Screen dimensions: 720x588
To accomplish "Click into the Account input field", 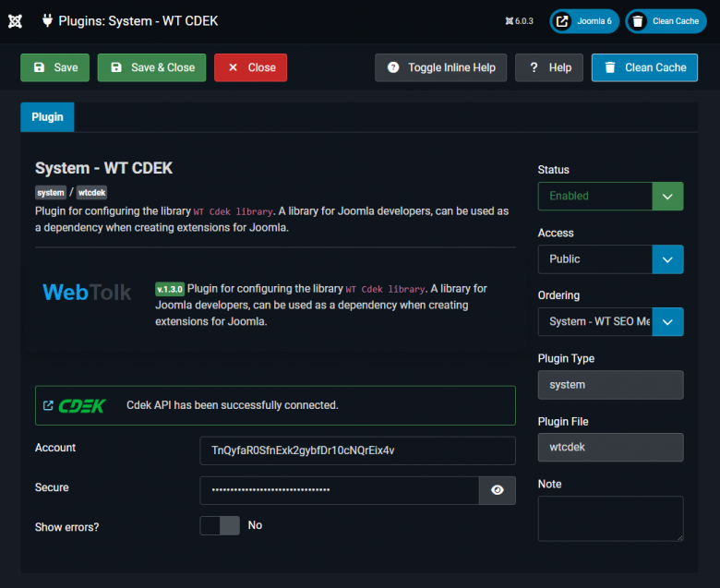I will tap(357, 450).
